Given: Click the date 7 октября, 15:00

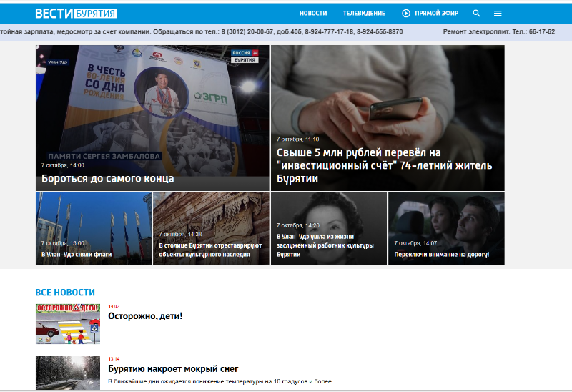Looking at the screenshot, I should (x=63, y=243).
